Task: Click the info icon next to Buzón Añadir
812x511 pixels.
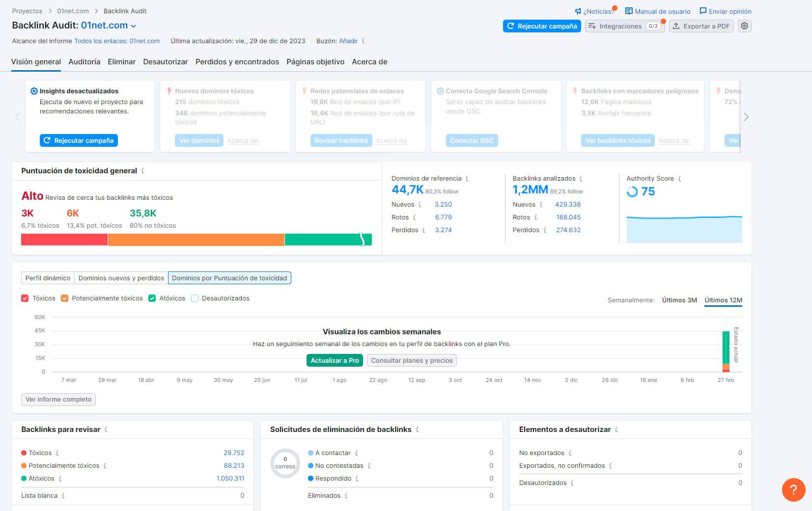Action: (x=363, y=41)
